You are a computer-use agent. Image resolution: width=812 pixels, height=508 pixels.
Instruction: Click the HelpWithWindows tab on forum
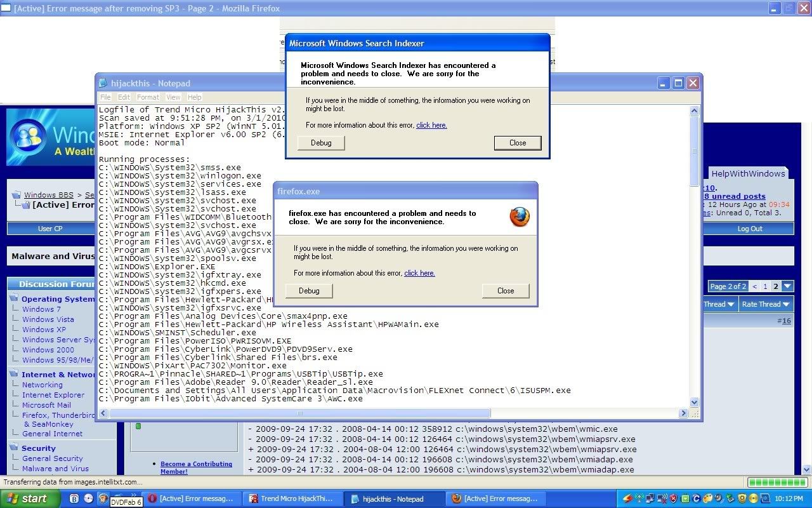tap(748, 173)
